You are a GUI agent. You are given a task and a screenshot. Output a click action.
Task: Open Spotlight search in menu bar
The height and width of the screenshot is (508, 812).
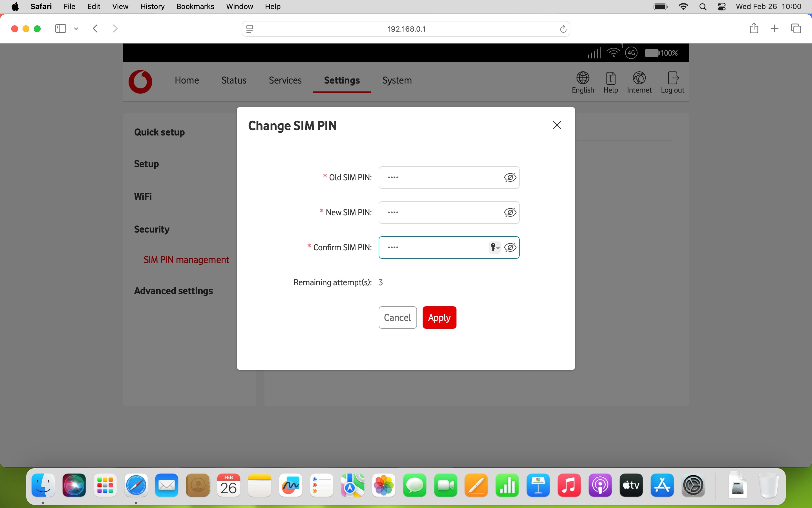(703, 7)
